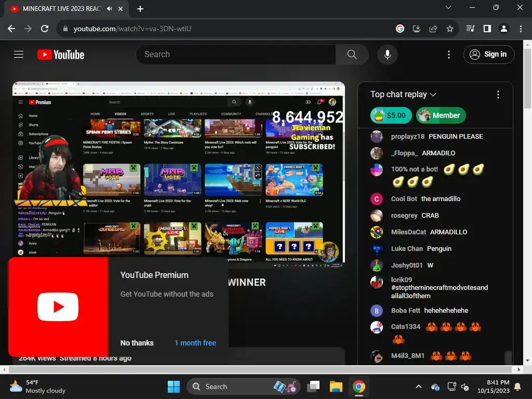
Task: Show hidden system tray icons chevron
Action: click(419, 387)
